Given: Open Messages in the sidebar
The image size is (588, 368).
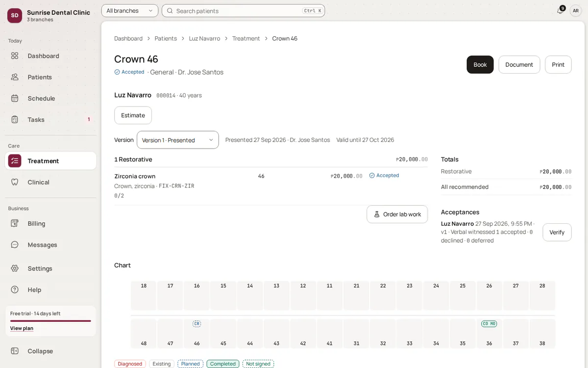Looking at the screenshot, I should (x=50, y=244).
